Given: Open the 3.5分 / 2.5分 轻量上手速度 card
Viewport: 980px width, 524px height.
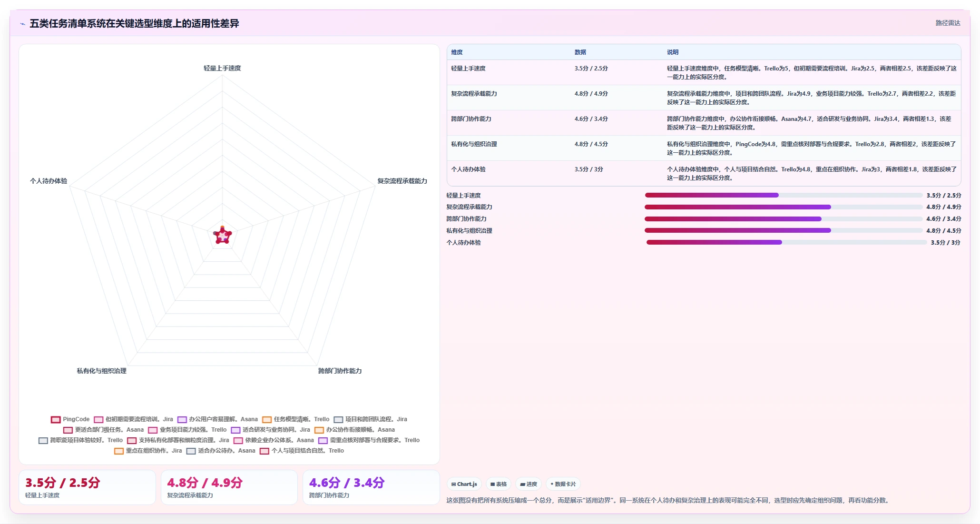Looking at the screenshot, I should [87, 487].
